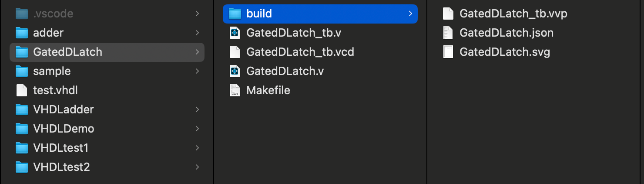
Task: Expand the adder folder chevron
Action: (197, 33)
